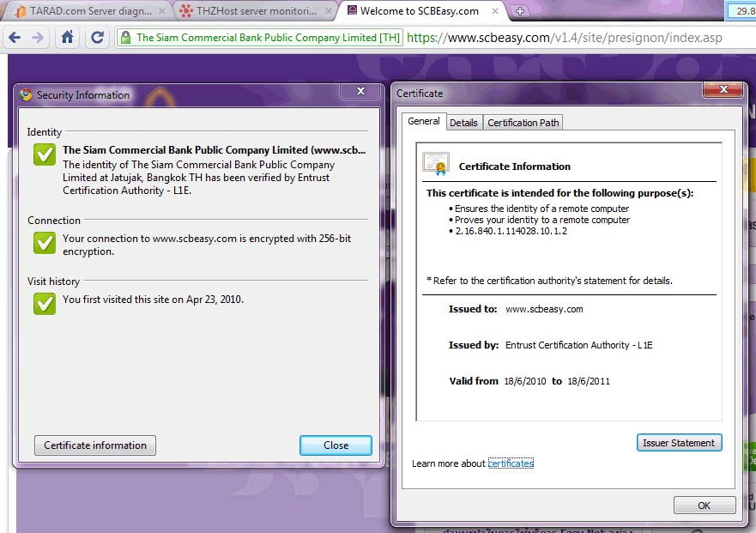756x533 pixels.
Task: Click the certificate ribbon icon
Action: [436, 164]
